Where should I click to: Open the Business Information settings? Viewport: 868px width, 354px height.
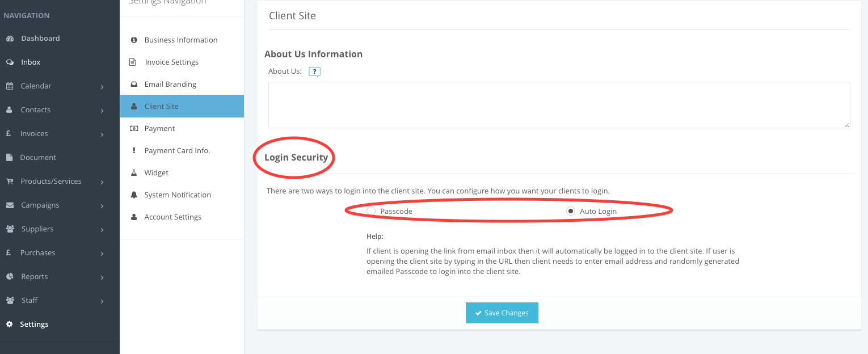click(180, 40)
